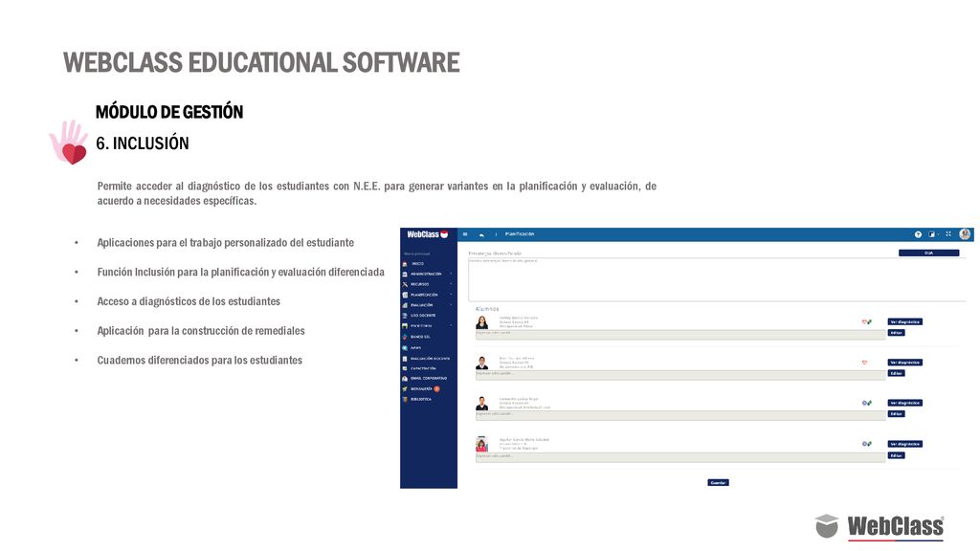The height and width of the screenshot is (551, 980).
Task: Click the heart icon in the heart-only student row
Action: click(x=864, y=363)
